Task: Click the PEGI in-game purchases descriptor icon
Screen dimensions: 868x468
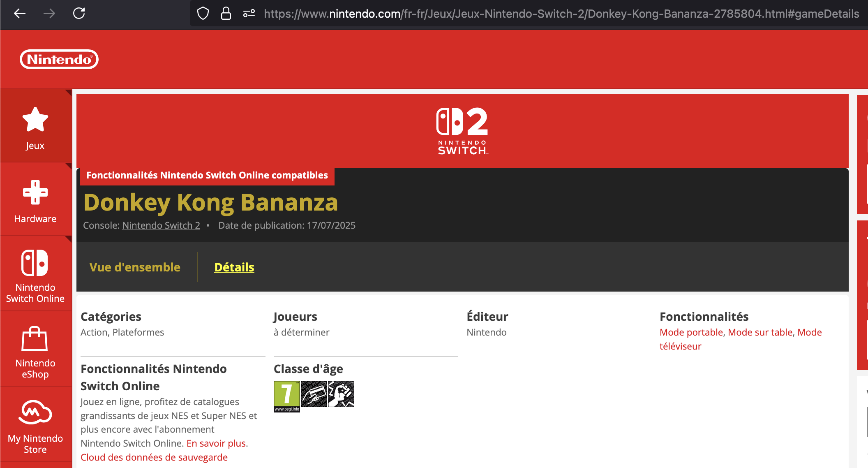Action: [314, 394]
